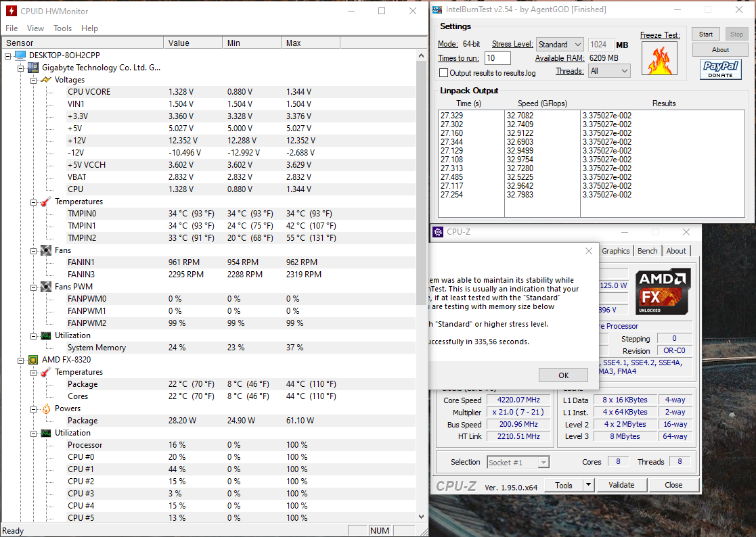This screenshot has width=756, height=537.
Task: Click the HWMonitor vertical scrollbar up arrow
Action: pos(422,55)
